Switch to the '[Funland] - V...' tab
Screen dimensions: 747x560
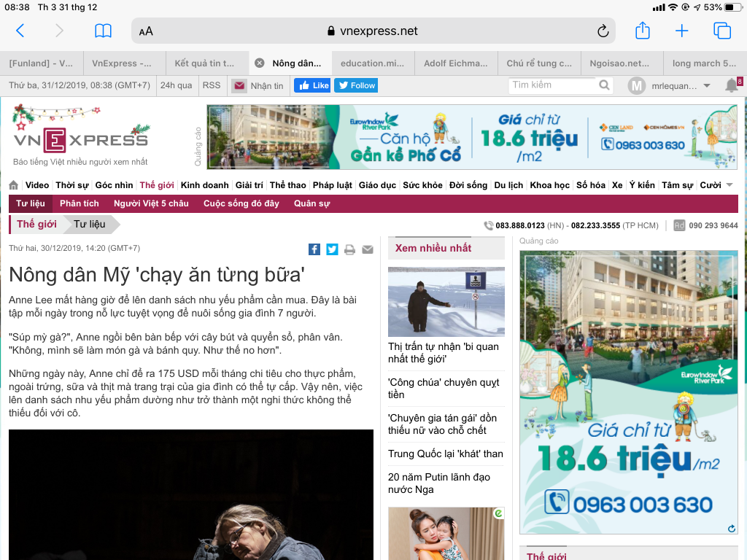point(42,63)
